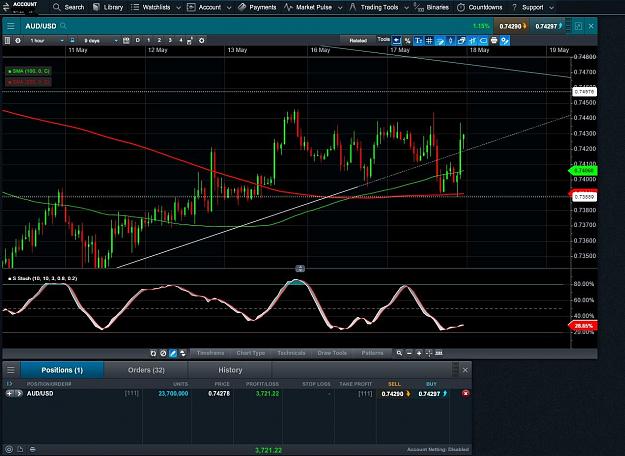Click the first blue Tools icon
This screenshot has width=625, height=456.
point(396,40)
